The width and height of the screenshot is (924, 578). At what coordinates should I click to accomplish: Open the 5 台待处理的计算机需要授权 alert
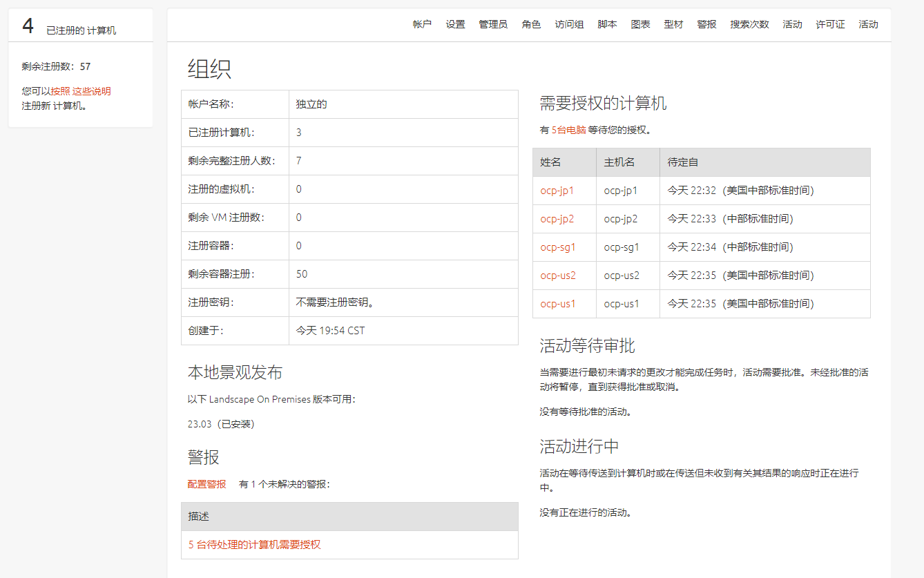tap(255, 545)
